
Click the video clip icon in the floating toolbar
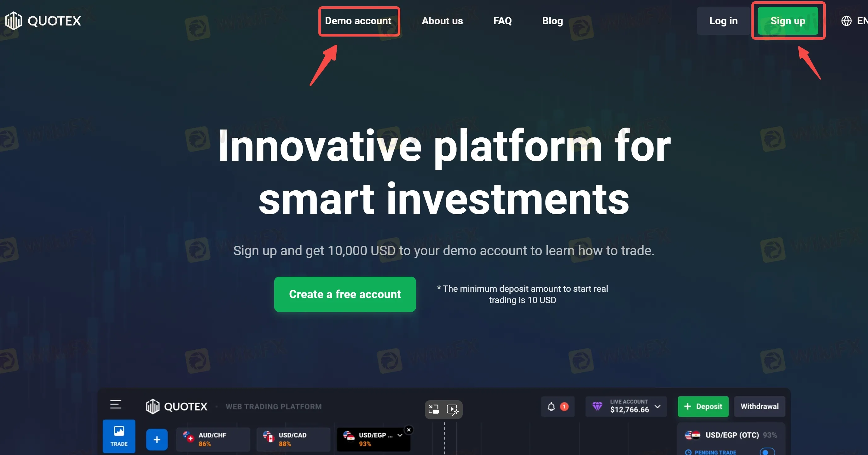point(453,410)
